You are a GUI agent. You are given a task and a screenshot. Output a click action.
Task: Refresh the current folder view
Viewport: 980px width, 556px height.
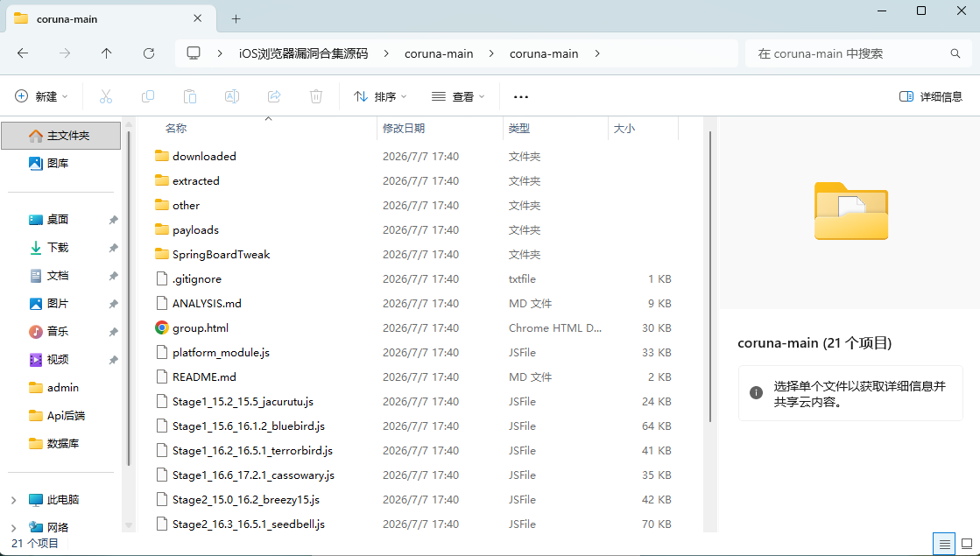pos(149,53)
